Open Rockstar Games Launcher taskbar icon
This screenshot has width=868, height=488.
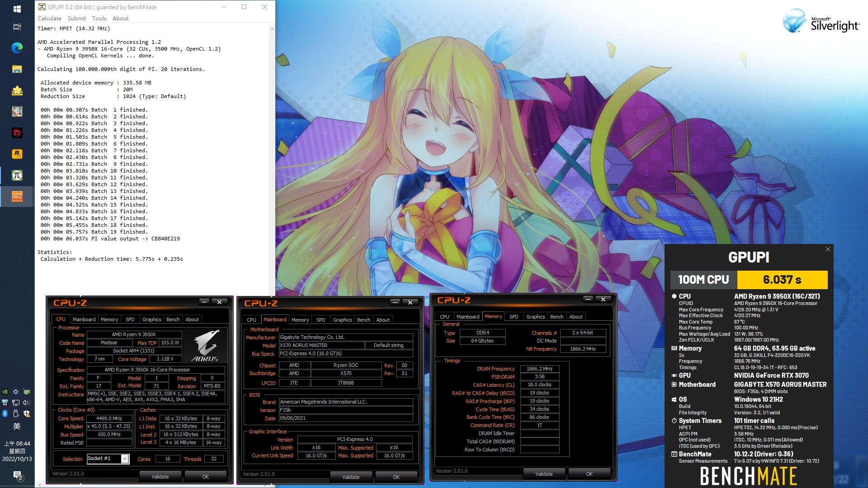pyautogui.click(x=17, y=154)
